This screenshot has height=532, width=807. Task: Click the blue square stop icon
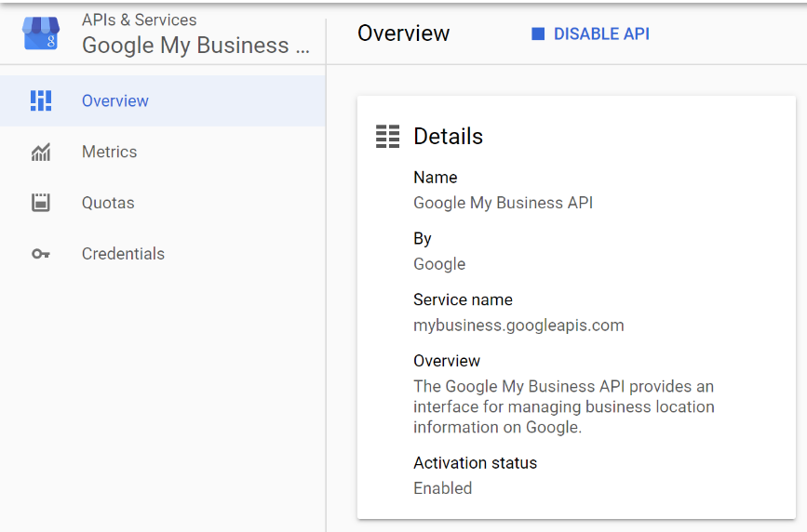(538, 34)
